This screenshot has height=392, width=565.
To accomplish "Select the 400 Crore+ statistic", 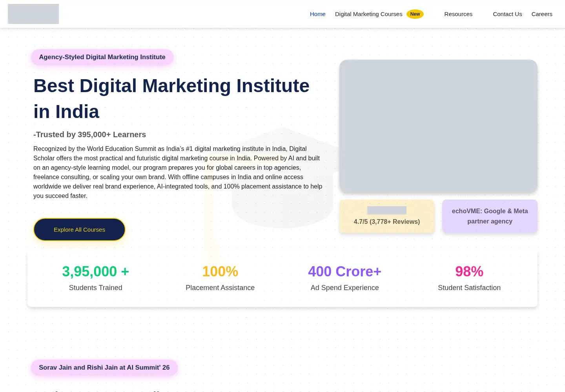I will pos(344,272).
